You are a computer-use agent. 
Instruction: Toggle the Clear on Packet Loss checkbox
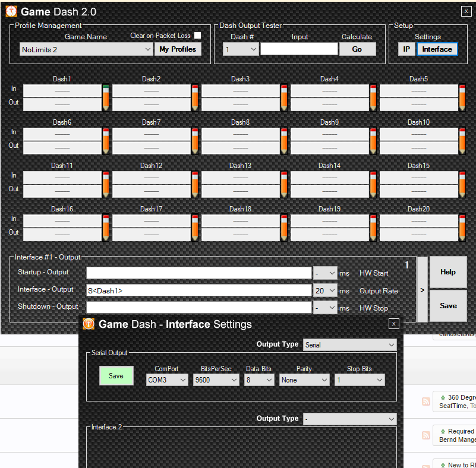[197, 36]
